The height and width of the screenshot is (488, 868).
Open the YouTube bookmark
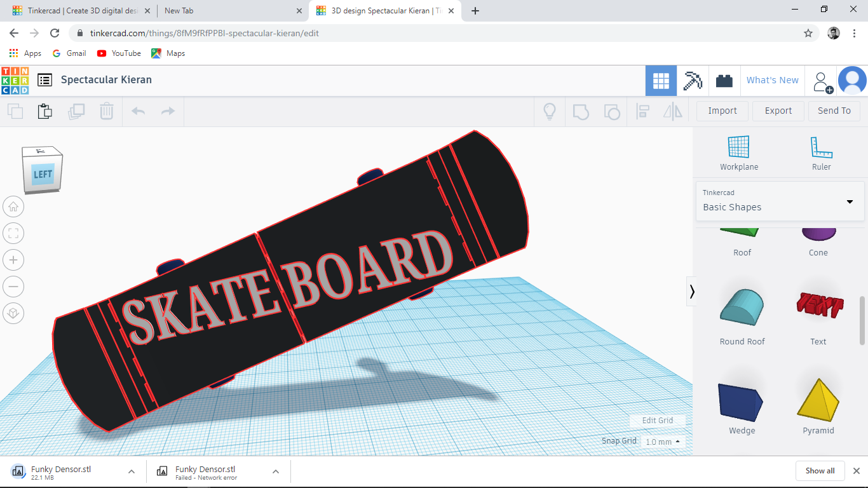pyautogui.click(x=119, y=53)
